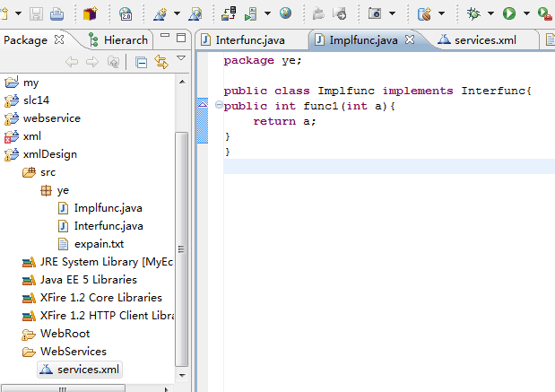Select XFire 1.2 Core Libraries node
The width and height of the screenshot is (555, 392).
[x=92, y=298]
